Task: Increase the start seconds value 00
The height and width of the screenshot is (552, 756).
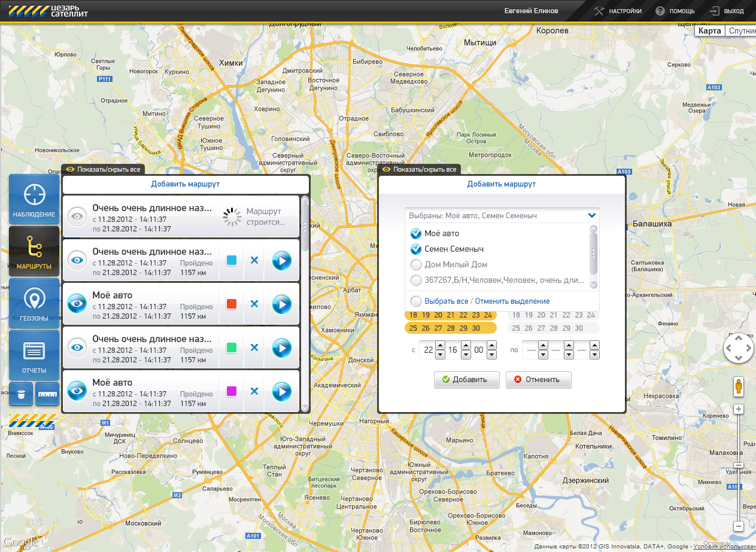Action: point(491,345)
